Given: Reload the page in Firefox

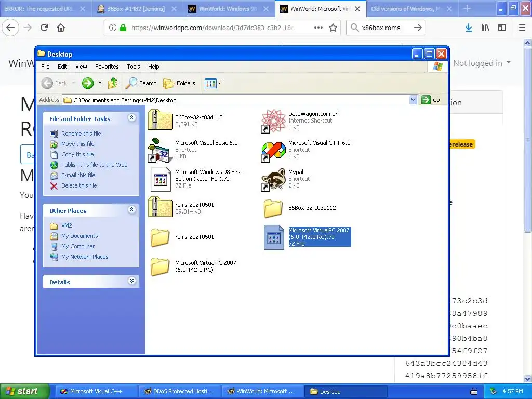Looking at the screenshot, I should (x=45, y=28).
